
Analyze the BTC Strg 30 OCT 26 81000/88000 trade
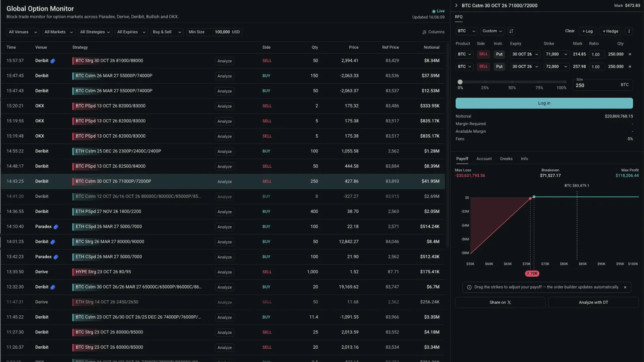click(x=225, y=61)
